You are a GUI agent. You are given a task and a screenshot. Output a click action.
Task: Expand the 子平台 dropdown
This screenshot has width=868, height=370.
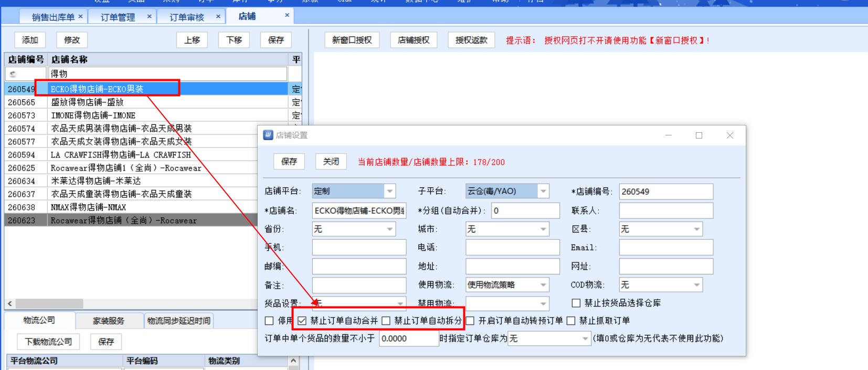click(x=543, y=192)
